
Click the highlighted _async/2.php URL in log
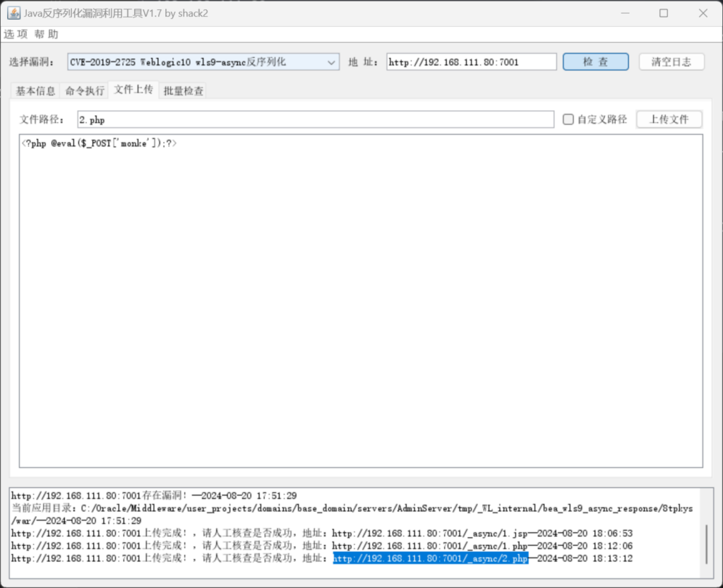(x=431, y=558)
